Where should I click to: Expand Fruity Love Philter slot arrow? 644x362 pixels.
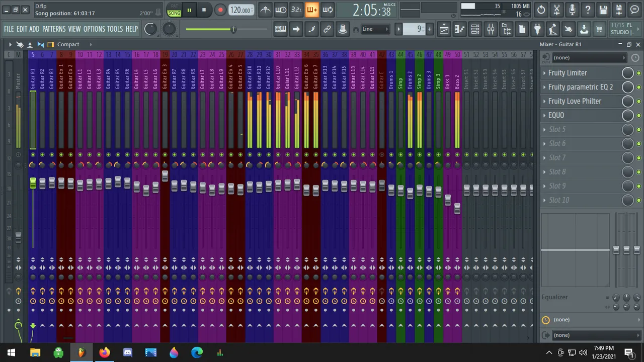tap(544, 101)
